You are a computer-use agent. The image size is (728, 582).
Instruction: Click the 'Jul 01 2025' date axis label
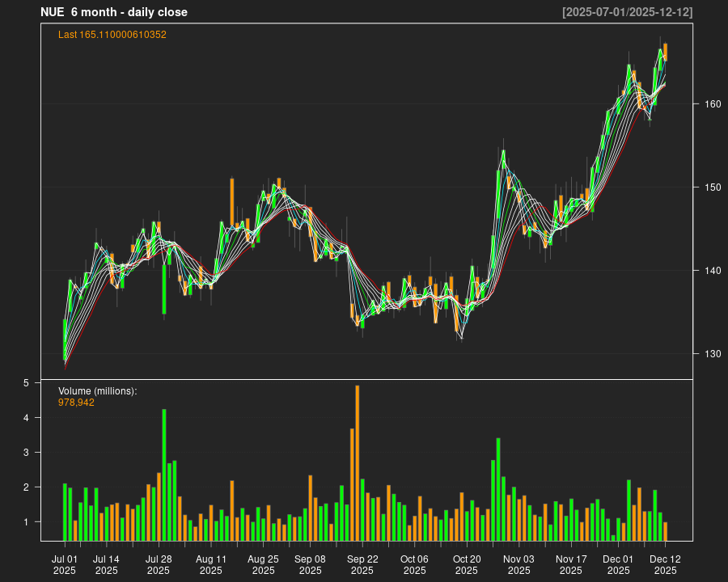click(65, 564)
